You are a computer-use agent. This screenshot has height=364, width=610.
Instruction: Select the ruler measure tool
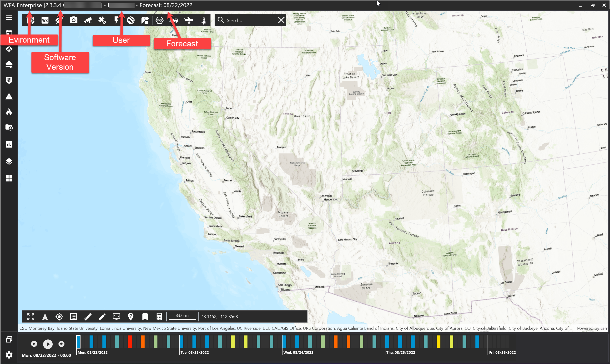88,316
